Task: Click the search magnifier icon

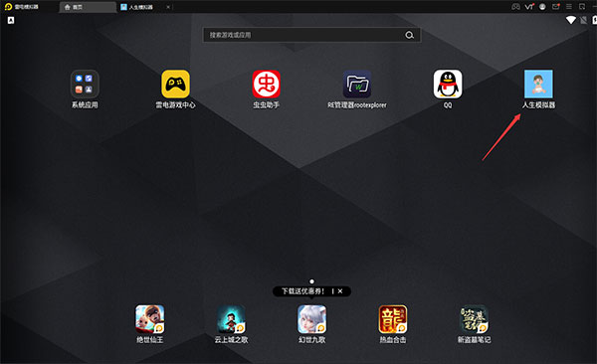Action: [x=409, y=35]
